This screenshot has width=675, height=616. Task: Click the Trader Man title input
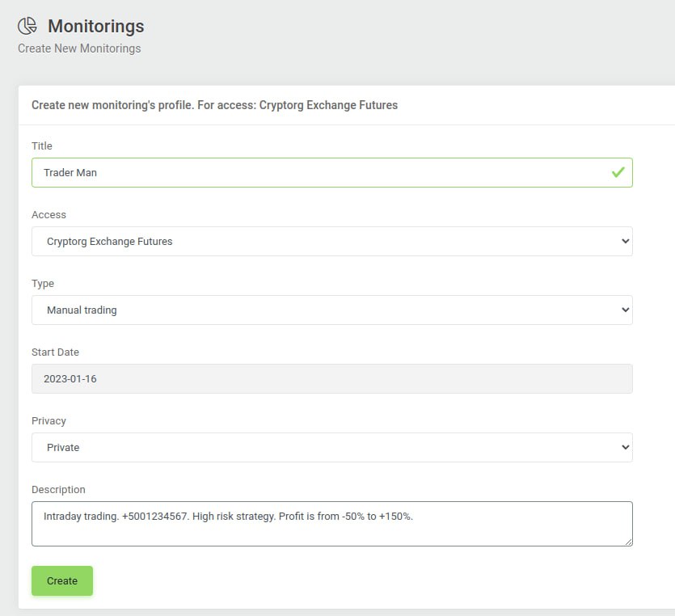click(x=332, y=173)
